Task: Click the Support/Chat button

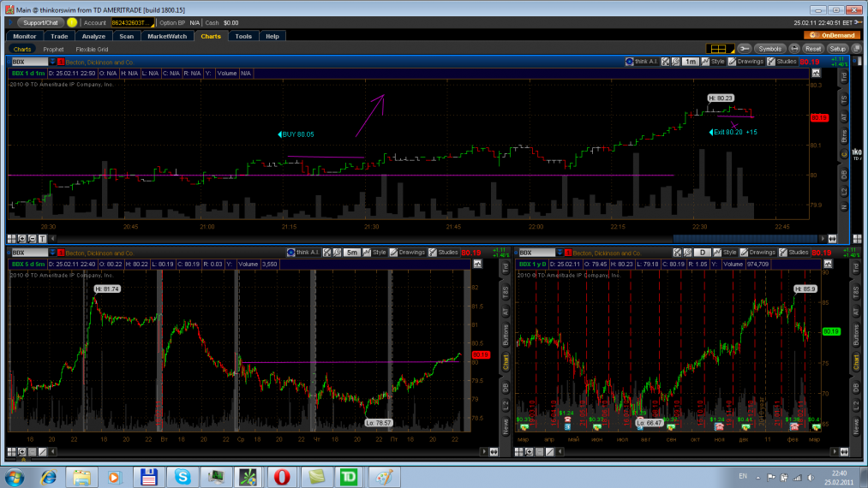Action: click(x=40, y=22)
